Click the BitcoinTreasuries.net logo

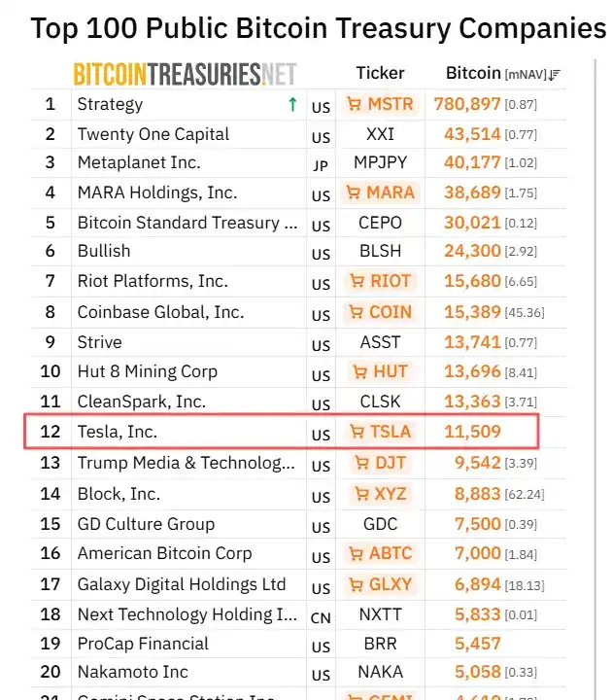[185, 74]
